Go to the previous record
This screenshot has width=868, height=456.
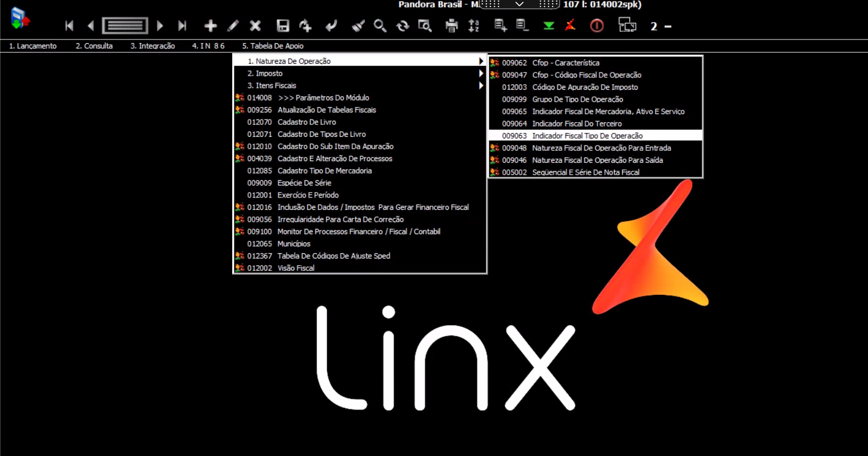(90, 25)
